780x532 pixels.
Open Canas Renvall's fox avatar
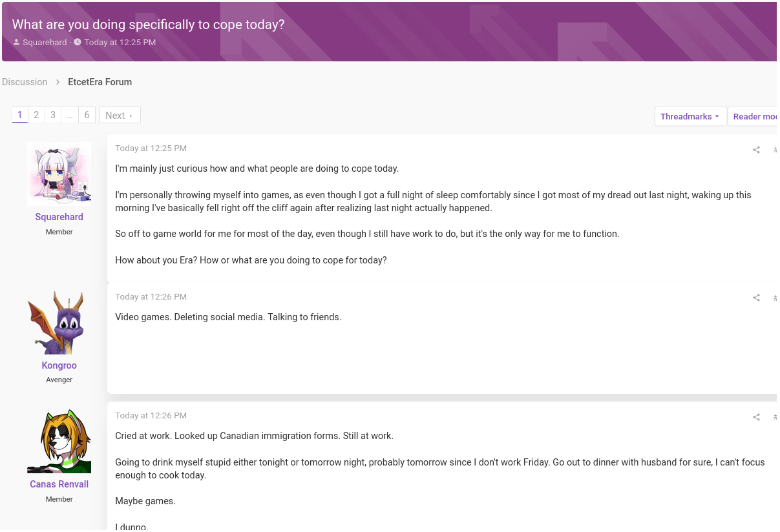(59, 441)
